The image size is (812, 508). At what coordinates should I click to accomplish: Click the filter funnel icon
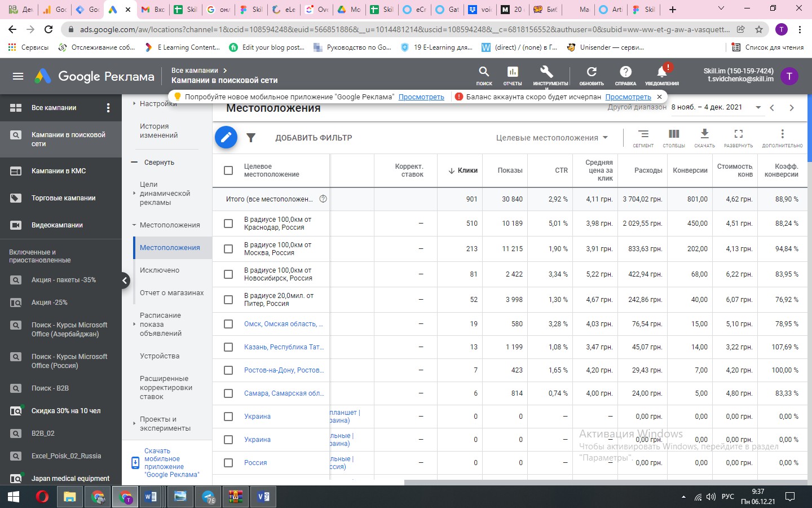(x=251, y=138)
